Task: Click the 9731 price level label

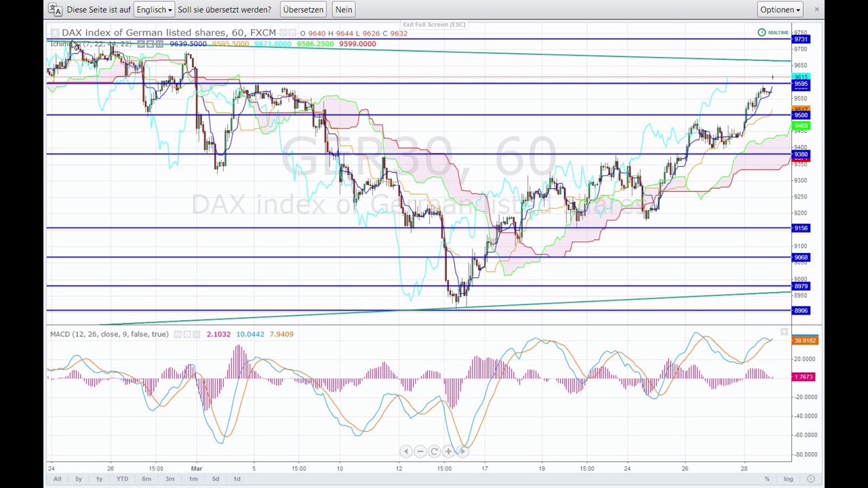Action: point(801,39)
